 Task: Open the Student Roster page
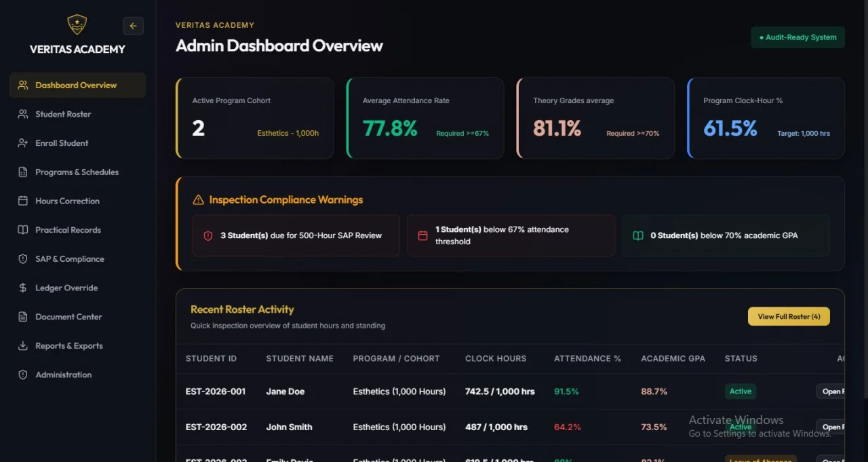[77, 114]
